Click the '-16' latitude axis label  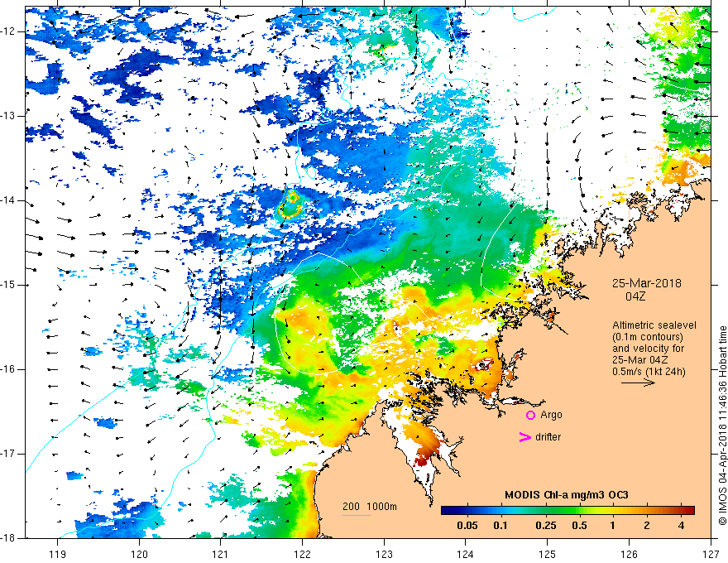(x=8, y=369)
